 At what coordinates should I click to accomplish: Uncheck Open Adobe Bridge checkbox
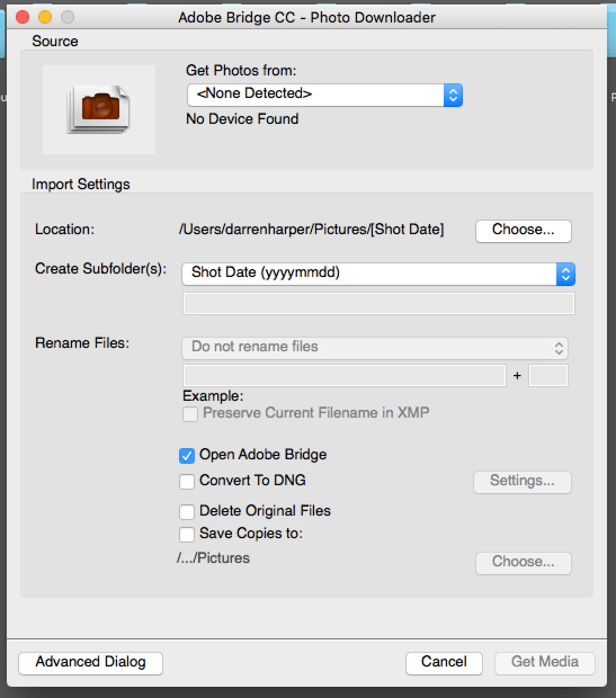tap(187, 455)
